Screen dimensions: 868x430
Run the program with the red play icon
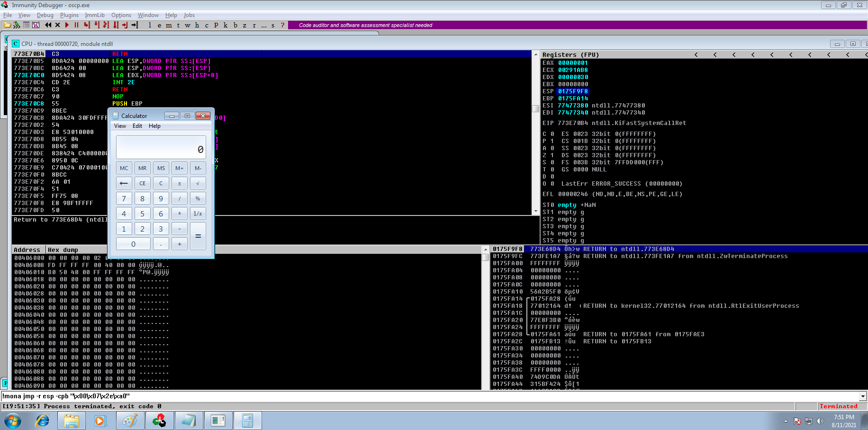(67, 25)
